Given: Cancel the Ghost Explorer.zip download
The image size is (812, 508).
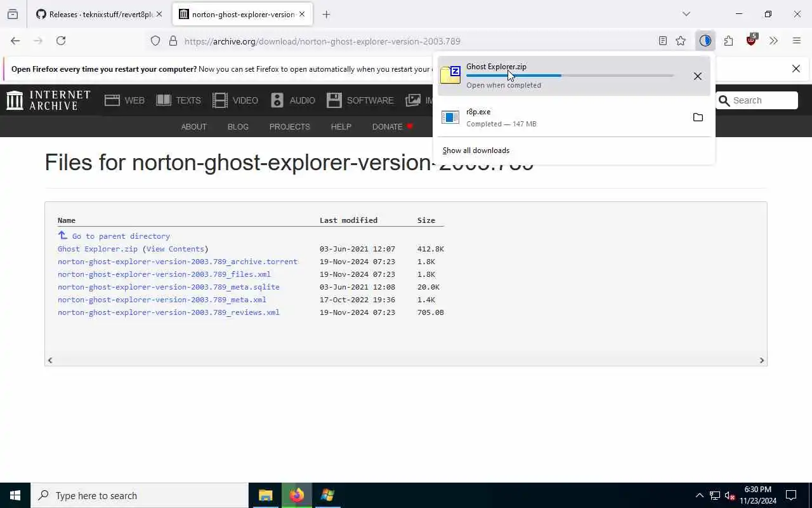Looking at the screenshot, I should click(697, 76).
